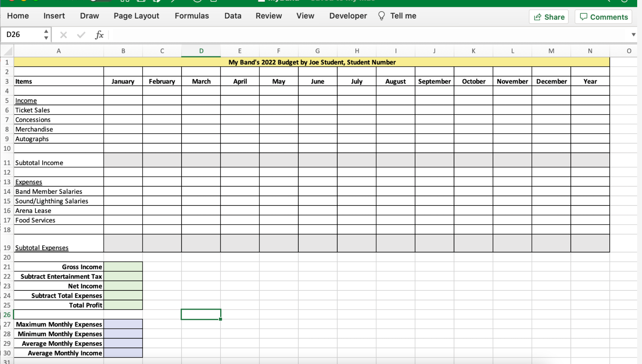The height and width of the screenshot is (364, 642).
Task: Click green value cell beside Gross Income
Action: tap(123, 267)
